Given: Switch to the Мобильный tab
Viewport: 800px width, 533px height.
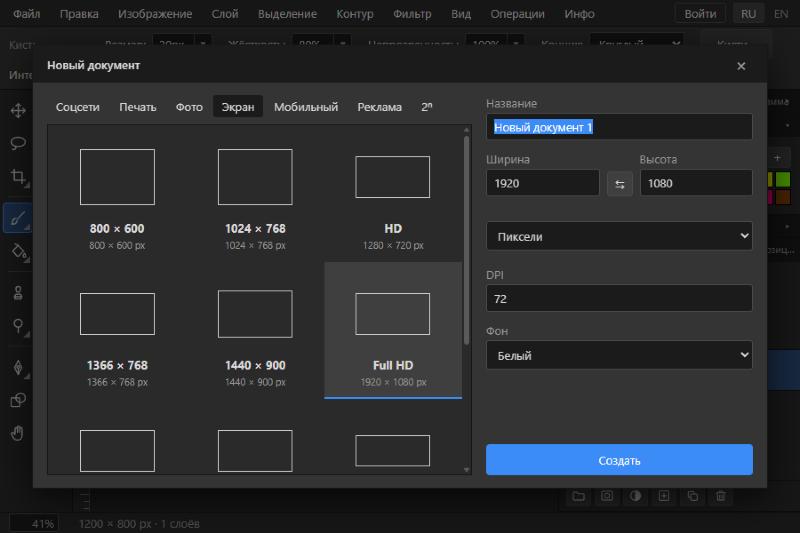Looking at the screenshot, I should pos(306,107).
